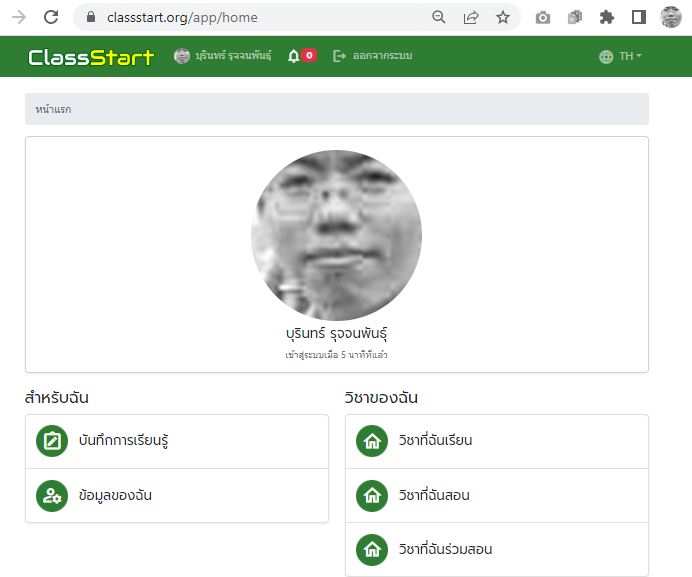Click the ClassStart logo

pos(91,57)
